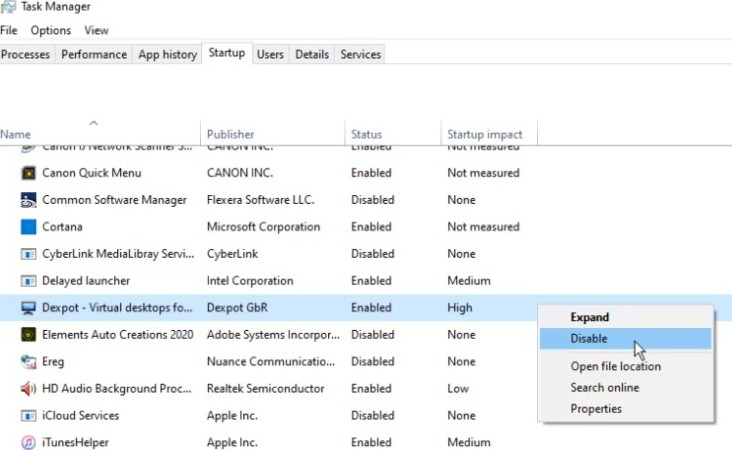Click the Elements Auto Creations 2020 icon
The width and height of the screenshot is (732, 450).
pos(28,335)
